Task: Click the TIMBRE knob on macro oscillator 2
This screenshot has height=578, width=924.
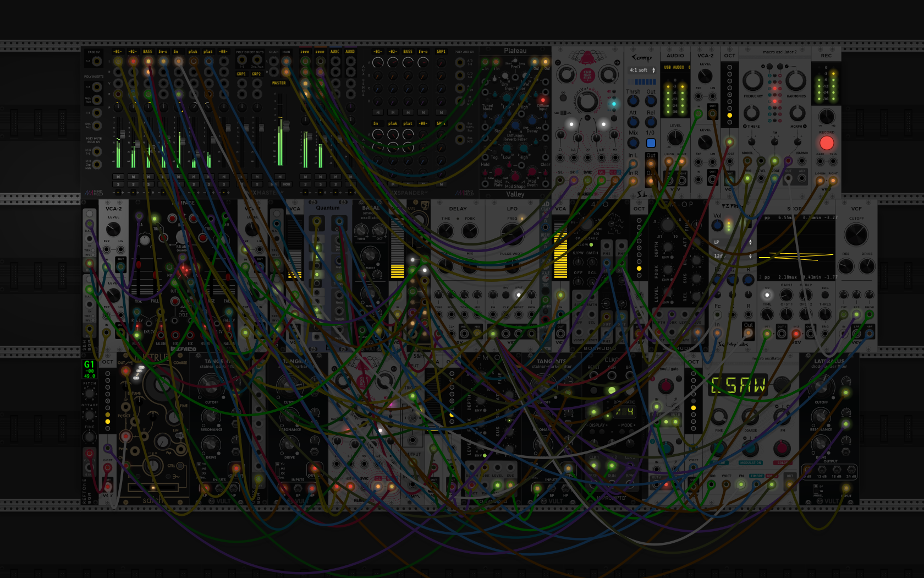Action: click(752, 113)
